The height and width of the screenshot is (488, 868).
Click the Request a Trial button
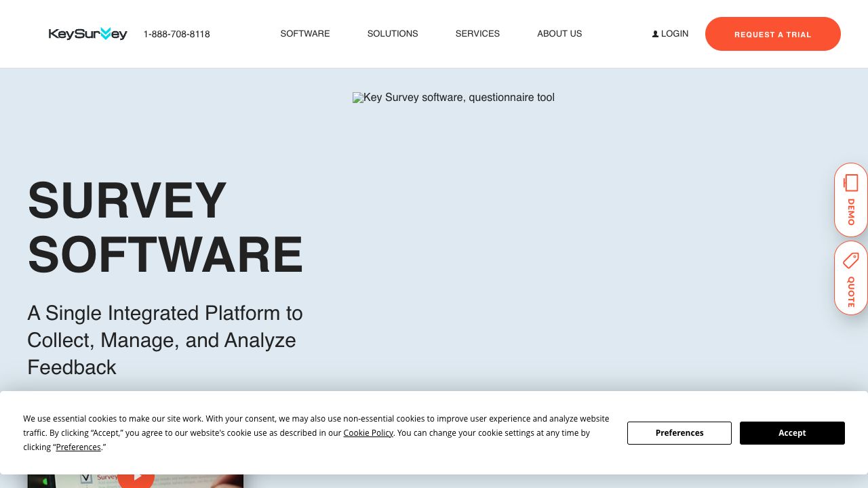coord(772,34)
